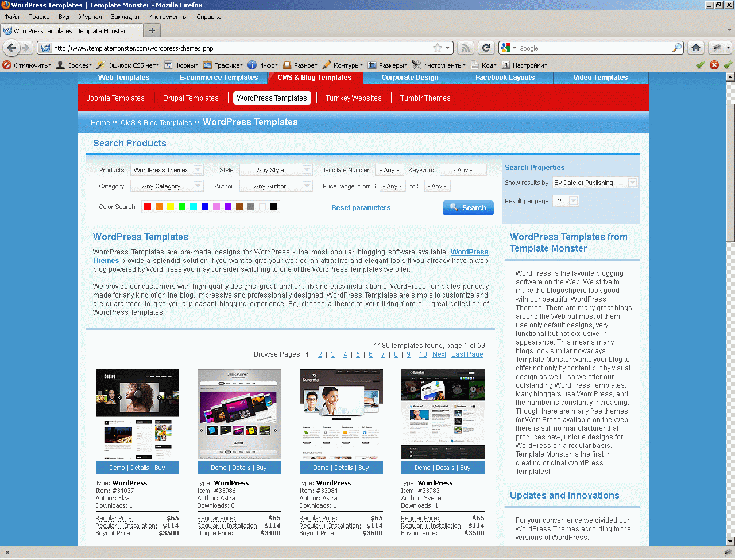Select the Tumblr Themes sub-tab
735x560 pixels.
coord(425,98)
